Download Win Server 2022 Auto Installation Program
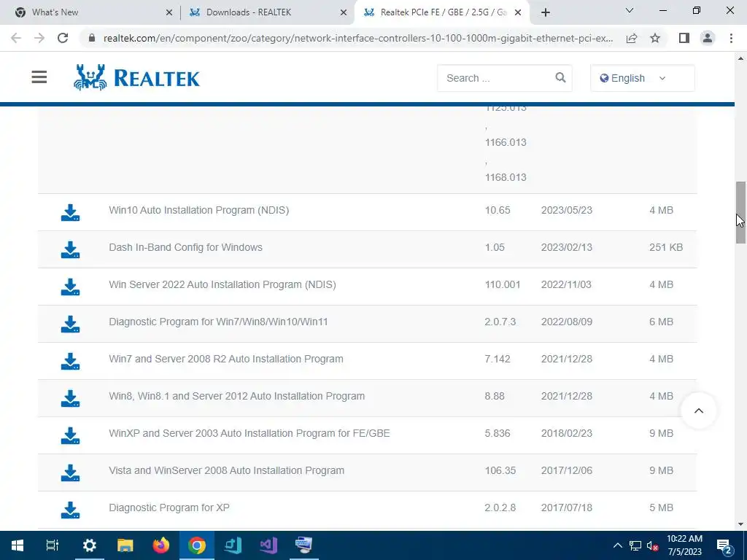The width and height of the screenshot is (747, 560). (x=70, y=287)
